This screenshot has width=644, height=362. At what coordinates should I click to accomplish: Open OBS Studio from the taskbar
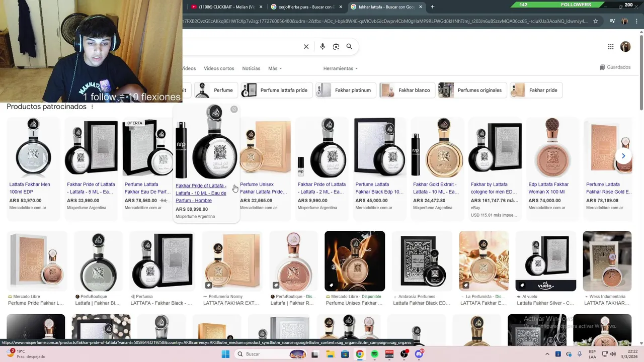click(404, 354)
